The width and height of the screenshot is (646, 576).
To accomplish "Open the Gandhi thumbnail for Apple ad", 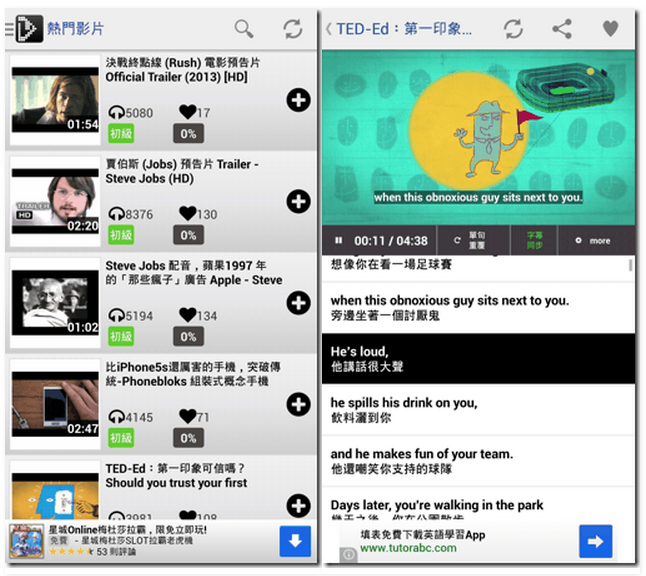I will click(55, 303).
